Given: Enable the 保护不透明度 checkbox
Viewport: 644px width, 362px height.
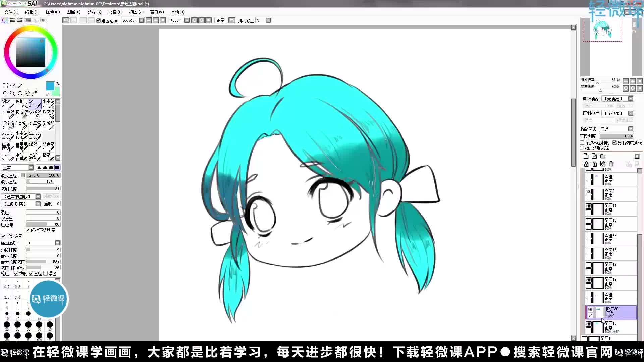Looking at the screenshot, I should 582,142.
